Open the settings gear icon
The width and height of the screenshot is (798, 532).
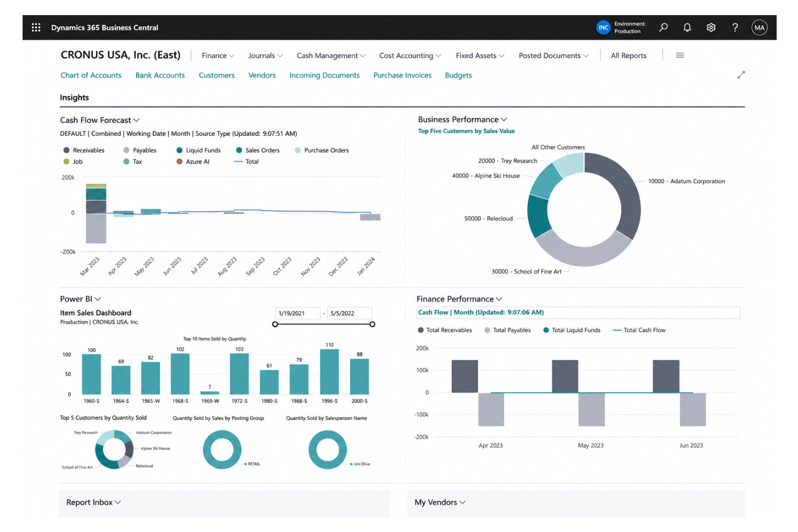click(x=711, y=27)
